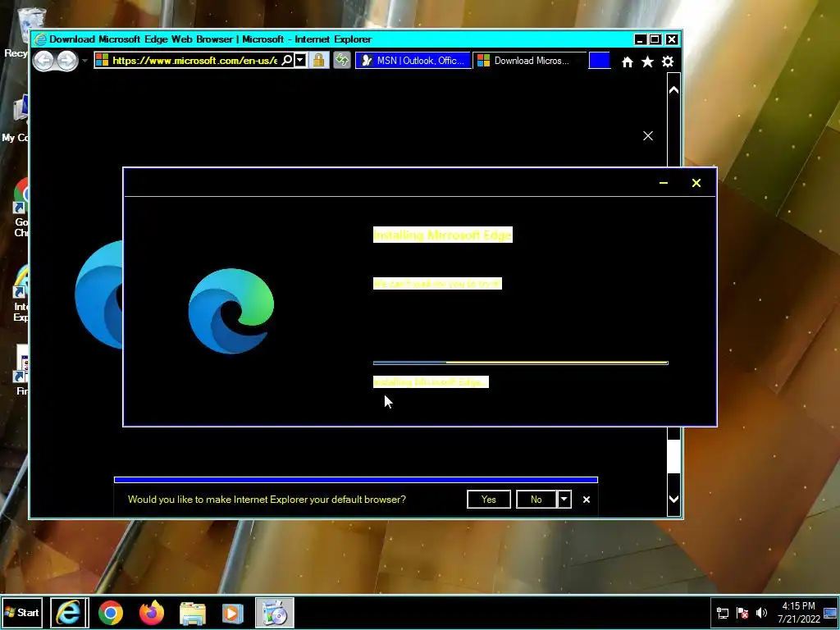Screen dimensions: 840x630
Task: Click the network icon in system tray
Action: pyautogui.click(x=723, y=613)
